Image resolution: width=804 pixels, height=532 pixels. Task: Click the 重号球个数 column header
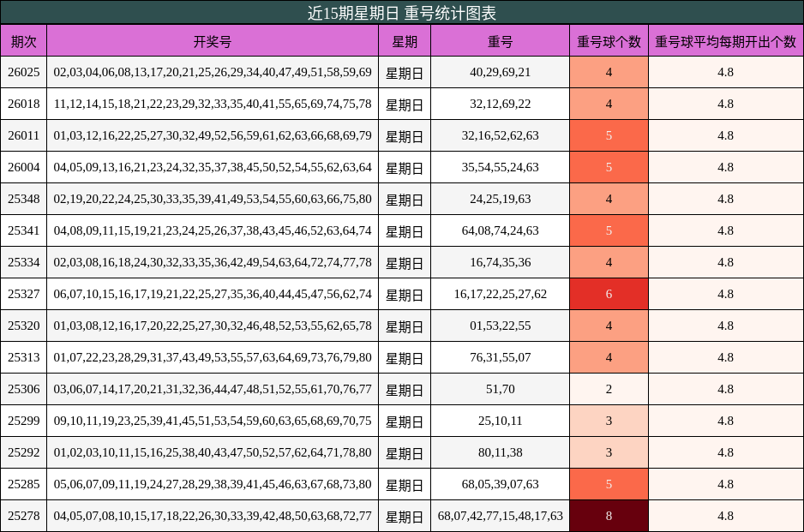(x=609, y=40)
